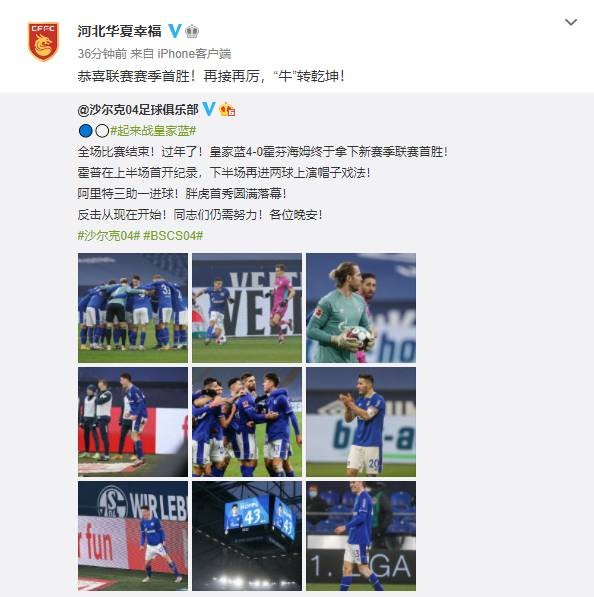Click the gray crown membership badge
This screenshot has width=594, height=597.
coord(192,31)
